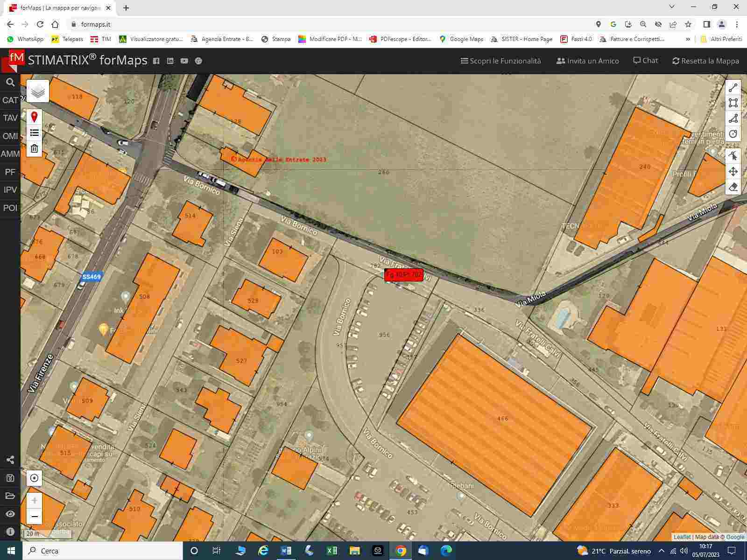Screen dimensions: 747x560
Task: Open Scopri le Funzionalità link
Action: (x=500, y=61)
